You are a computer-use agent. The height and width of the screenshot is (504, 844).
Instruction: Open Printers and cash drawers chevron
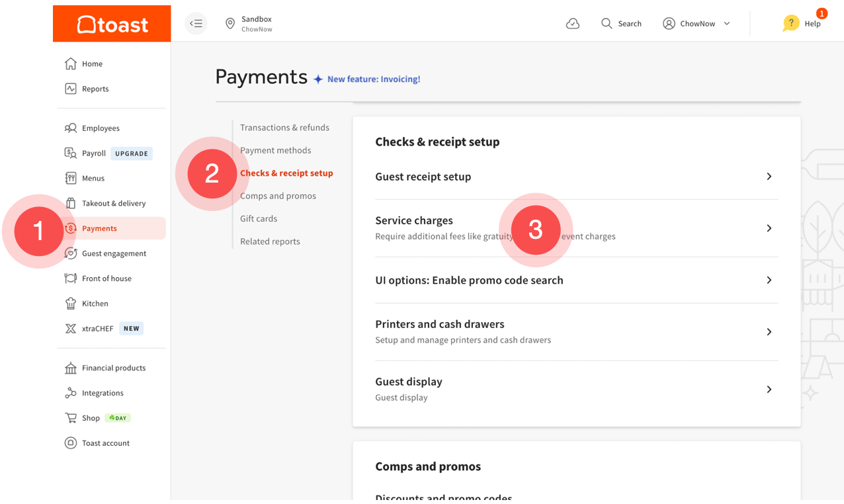pyautogui.click(x=769, y=332)
